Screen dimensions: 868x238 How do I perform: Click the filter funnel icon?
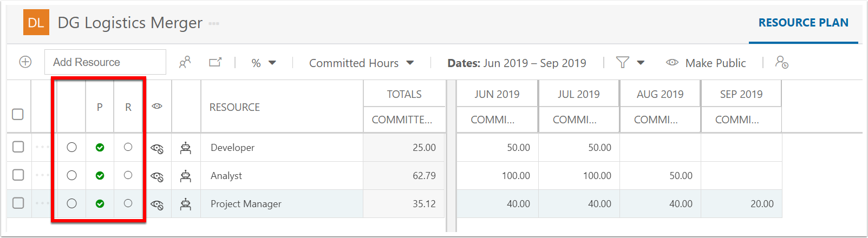point(623,63)
